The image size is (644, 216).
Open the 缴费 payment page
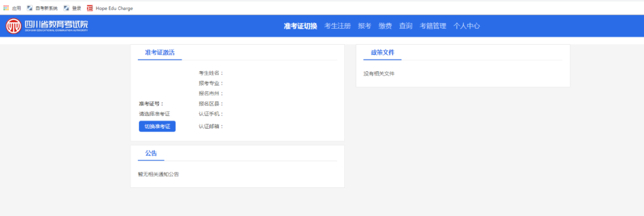coord(385,26)
